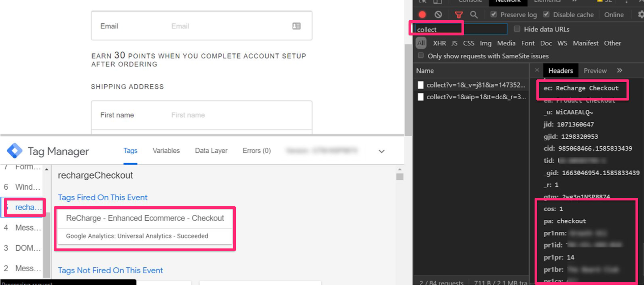Show more detail tabs next to Preview
The width and height of the screenshot is (644, 287).
click(x=620, y=70)
